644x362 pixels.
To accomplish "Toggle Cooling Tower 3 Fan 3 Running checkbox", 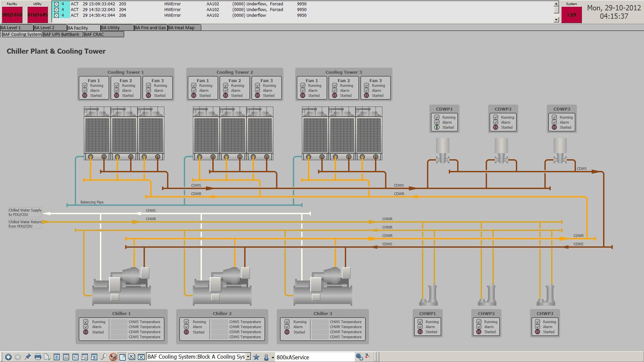I will (366, 85).
